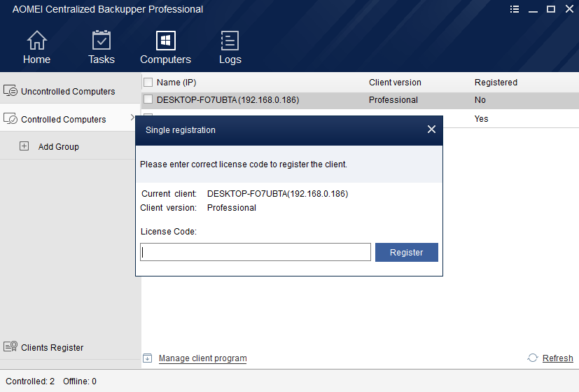The height and width of the screenshot is (392, 579).
Task: Click the Computers label in the navigation bar
Action: click(165, 59)
